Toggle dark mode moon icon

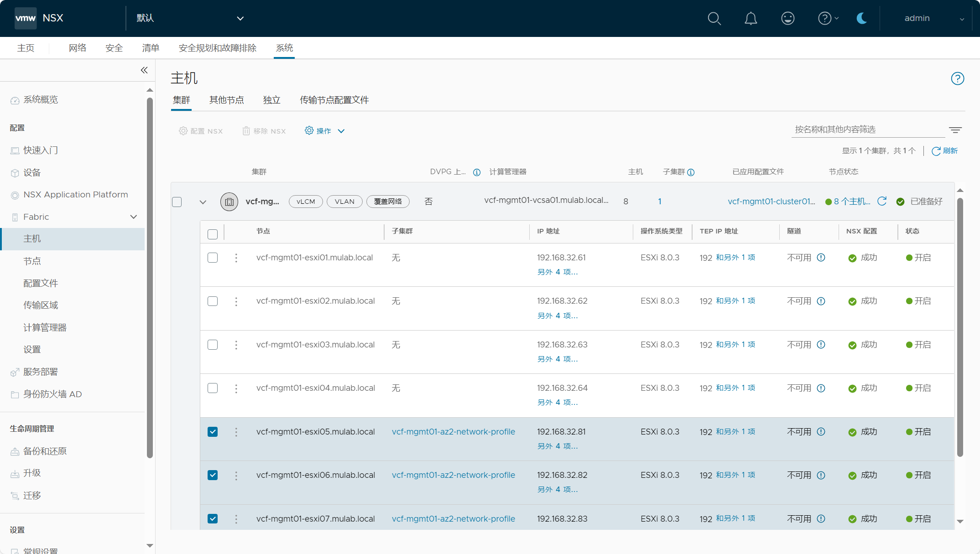pos(861,18)
